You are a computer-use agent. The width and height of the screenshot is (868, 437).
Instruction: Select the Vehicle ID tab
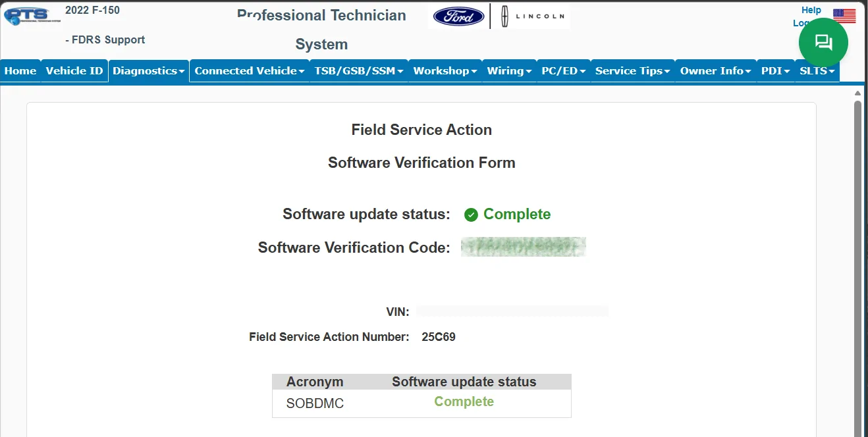[x=74, y=70]
